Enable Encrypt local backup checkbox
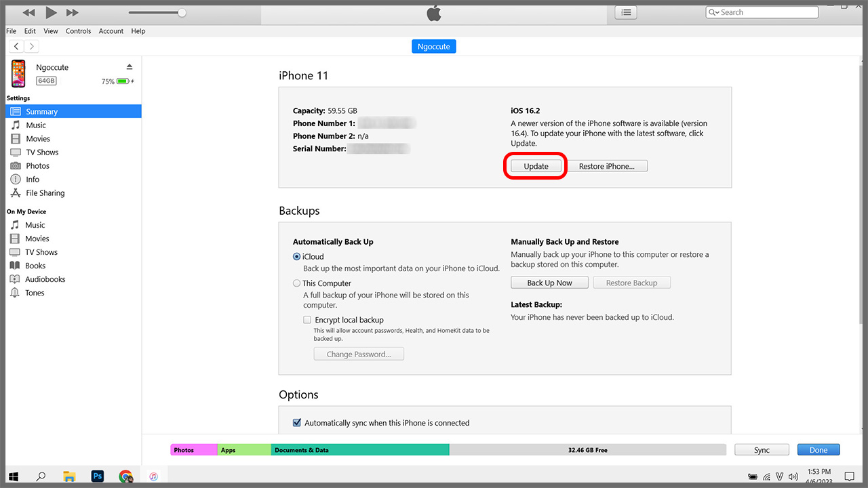Screen dimensions: 868x488 [x=307, y=320]
